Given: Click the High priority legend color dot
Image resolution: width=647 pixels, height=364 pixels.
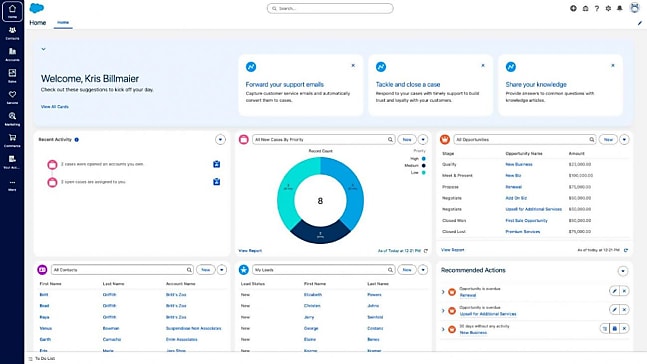Looking at the screenshot, I should 423,158.
